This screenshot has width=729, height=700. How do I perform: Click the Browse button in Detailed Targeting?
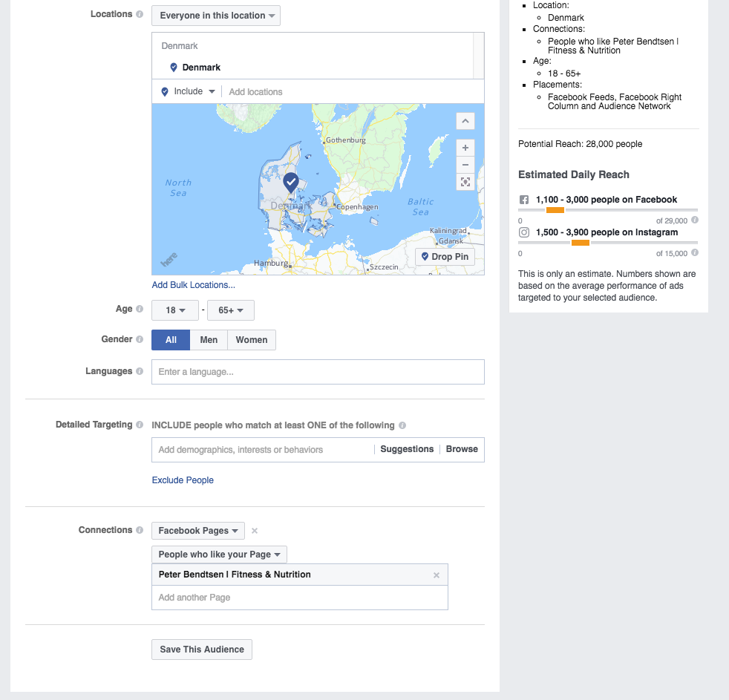click(462, 449)
